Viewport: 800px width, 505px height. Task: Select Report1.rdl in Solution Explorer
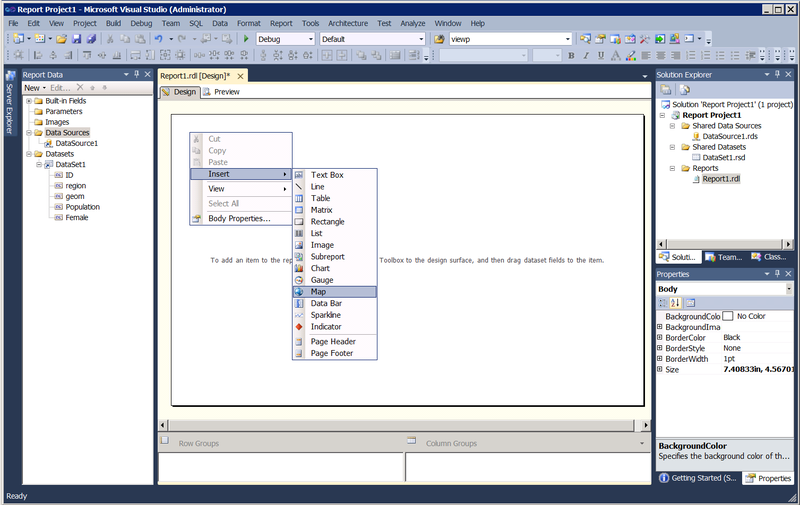click(721, 179)
